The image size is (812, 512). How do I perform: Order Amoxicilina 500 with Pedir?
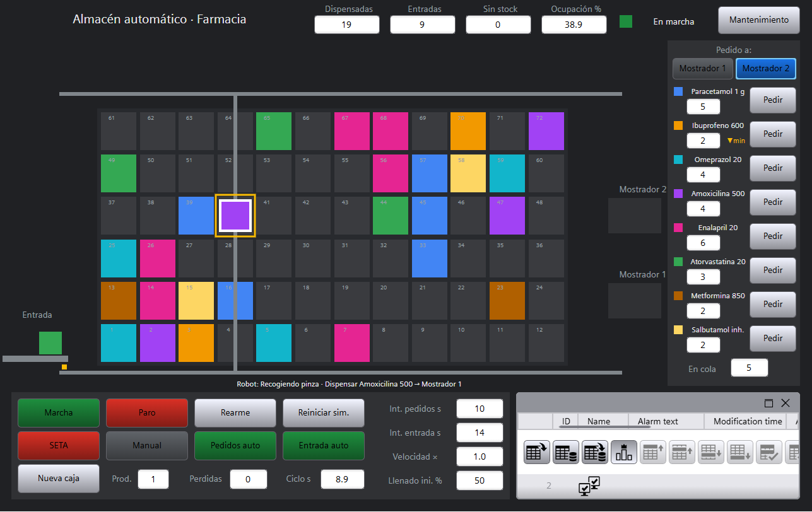coord(773,202)
